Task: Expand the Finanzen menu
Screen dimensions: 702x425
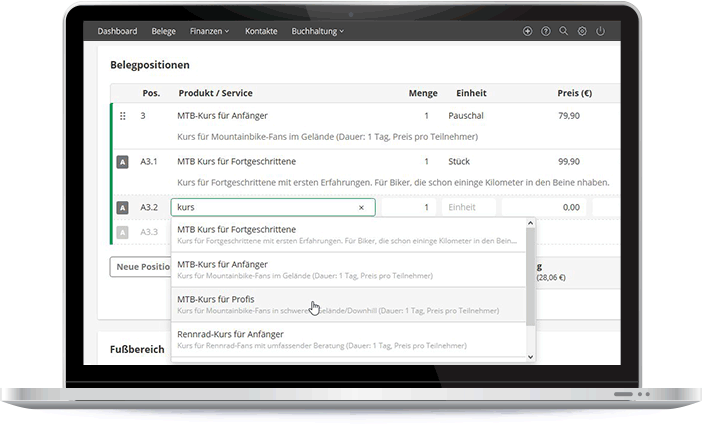Action: pos(209,32)
